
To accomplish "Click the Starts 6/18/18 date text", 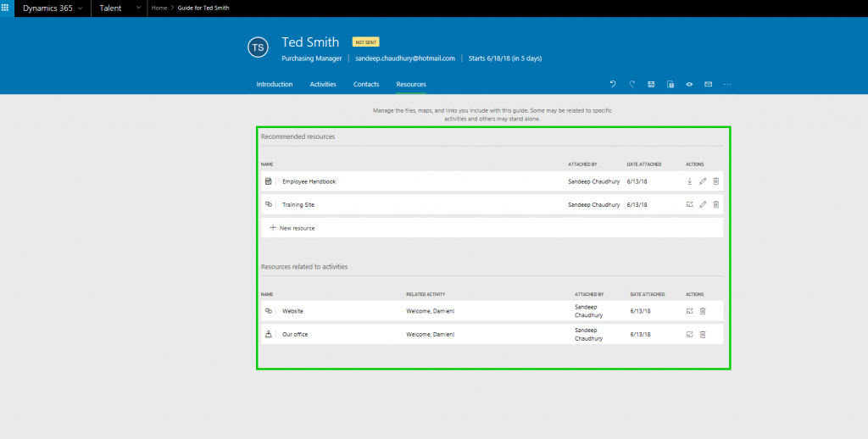I will (505, 58).
